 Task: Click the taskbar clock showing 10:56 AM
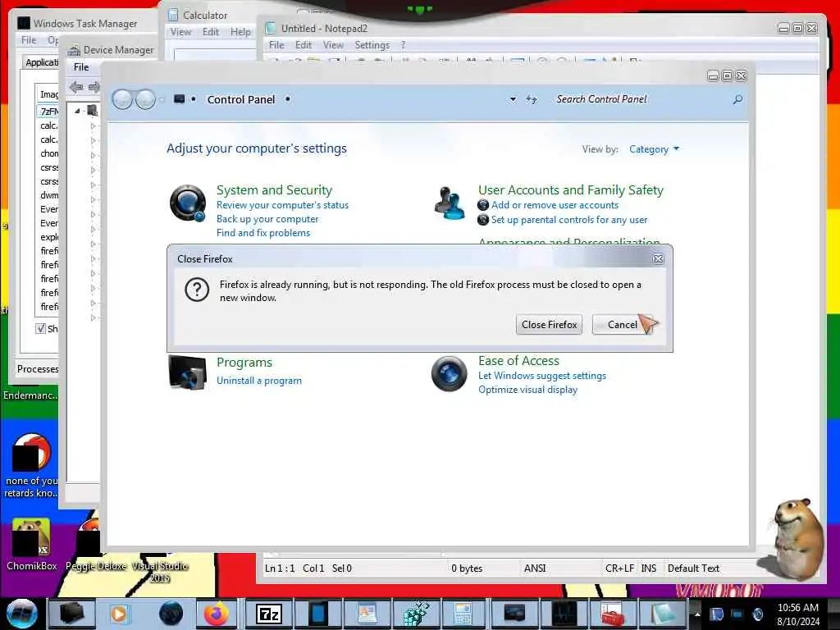(797, 614)
